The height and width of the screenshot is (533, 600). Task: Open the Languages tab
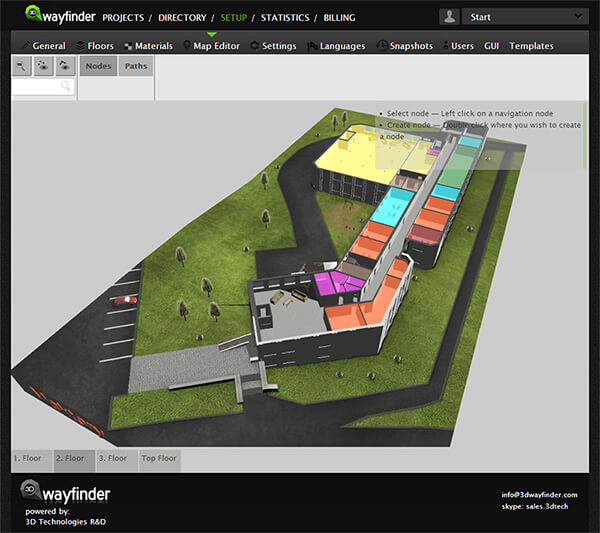tap(342, 46)
